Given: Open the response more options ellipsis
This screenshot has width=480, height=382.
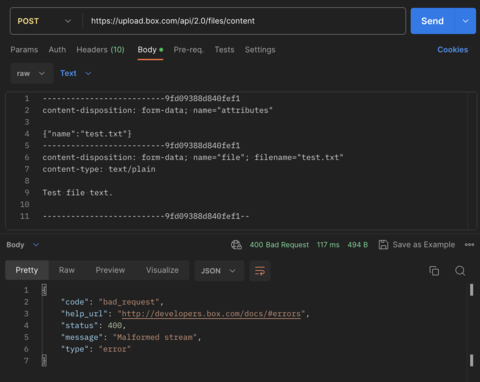Looking at the screenshot, I should point(469,245).
